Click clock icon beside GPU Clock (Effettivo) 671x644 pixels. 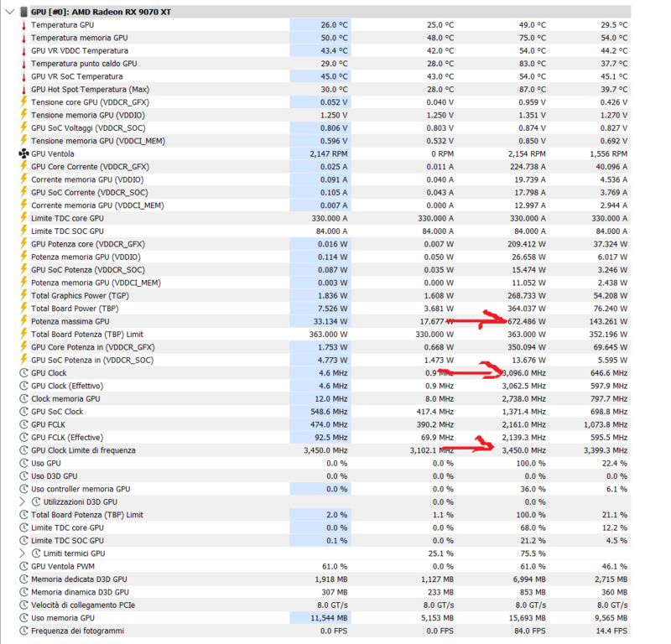pos(24,386)
